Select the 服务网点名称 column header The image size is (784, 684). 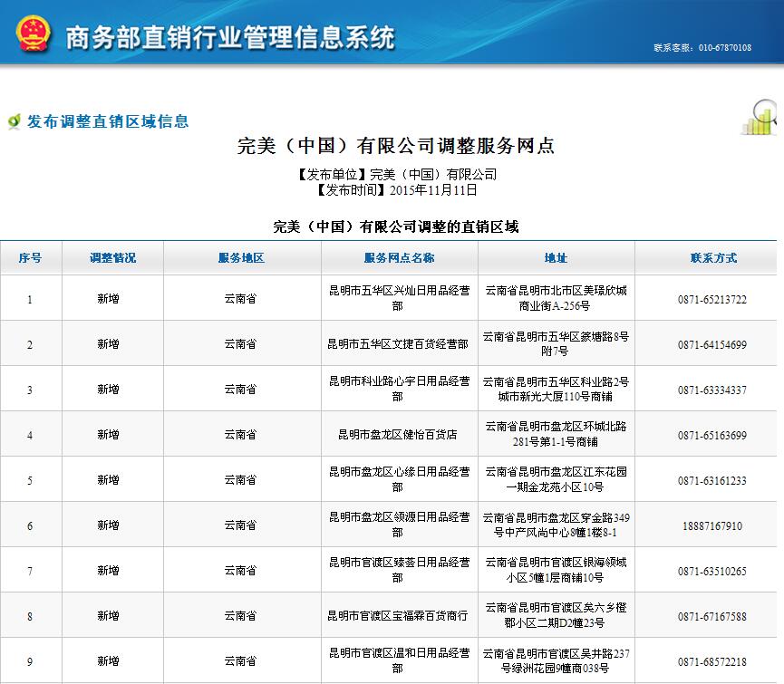click(399, 258)
